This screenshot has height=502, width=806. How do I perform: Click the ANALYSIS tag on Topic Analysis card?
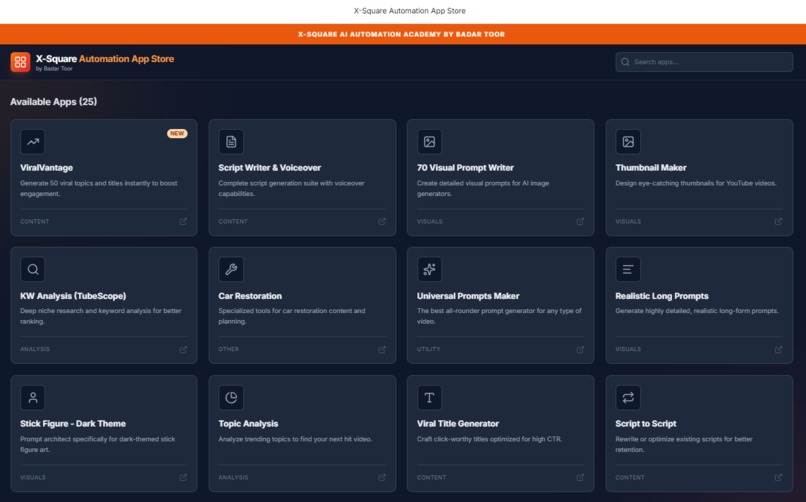pyautogui.click(x=233, y=477)
